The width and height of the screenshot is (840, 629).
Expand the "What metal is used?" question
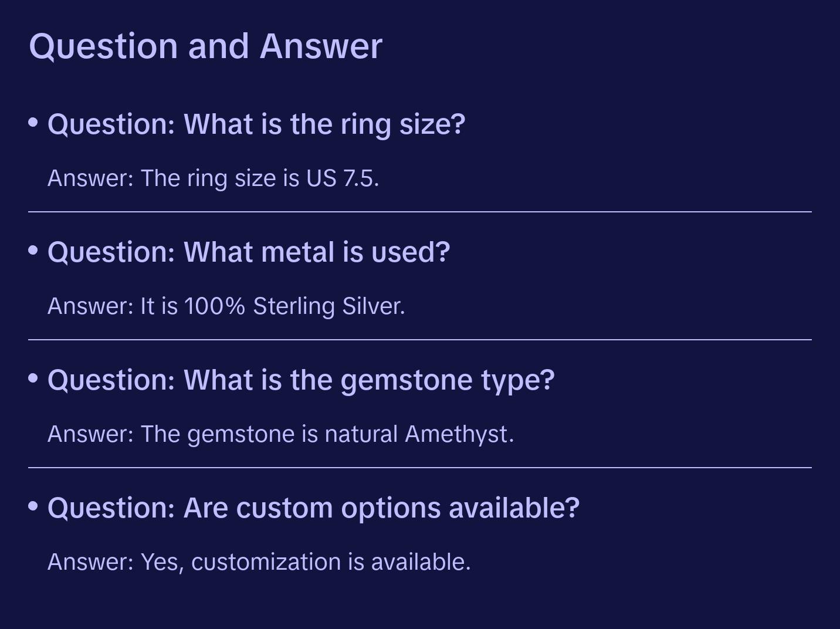[248, 252]
